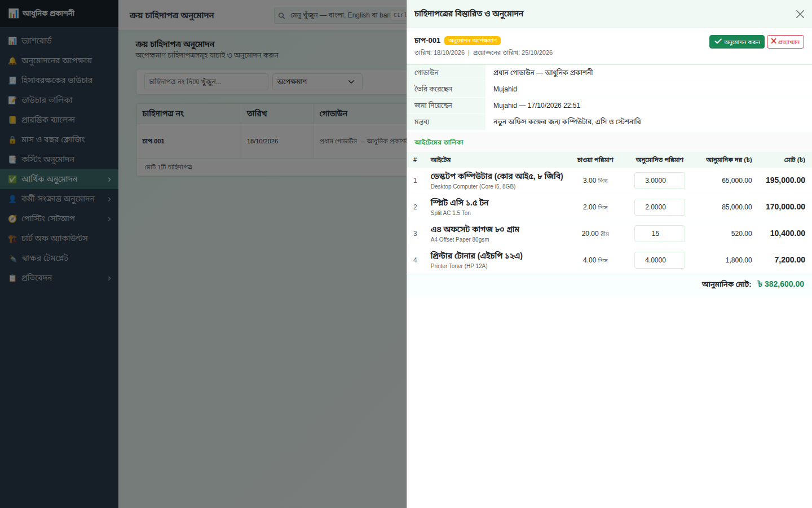The width and height of the screenshot is (812, 508).
Task: Open ড্যাশবোর্ড from the sidebar menu
Action: click(59, 41)
